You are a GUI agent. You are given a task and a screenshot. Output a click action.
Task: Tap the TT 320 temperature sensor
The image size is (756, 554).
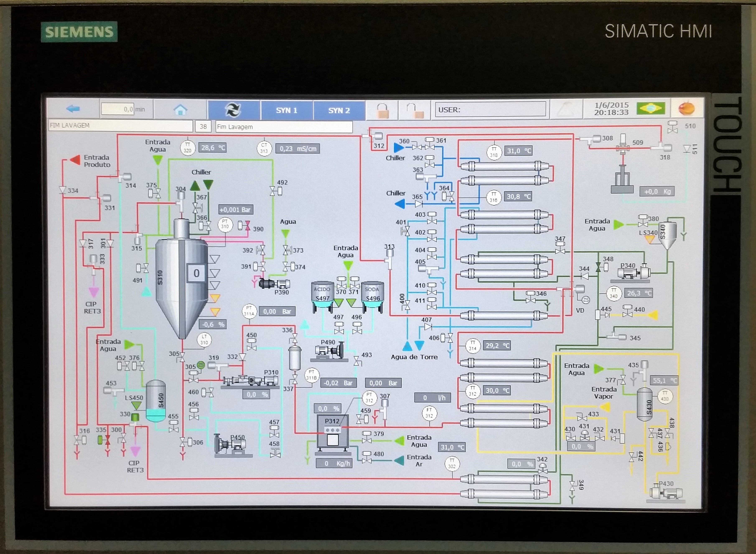[x=188, y=148]
